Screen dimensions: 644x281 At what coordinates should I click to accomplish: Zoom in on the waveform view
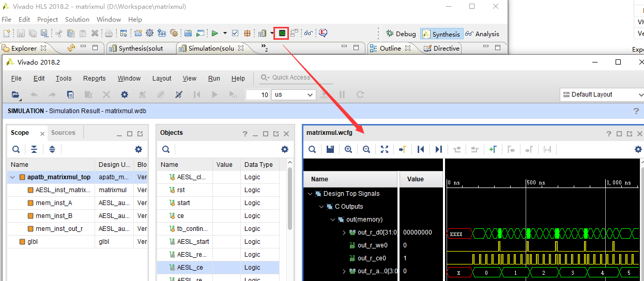(x=348, y=149)
